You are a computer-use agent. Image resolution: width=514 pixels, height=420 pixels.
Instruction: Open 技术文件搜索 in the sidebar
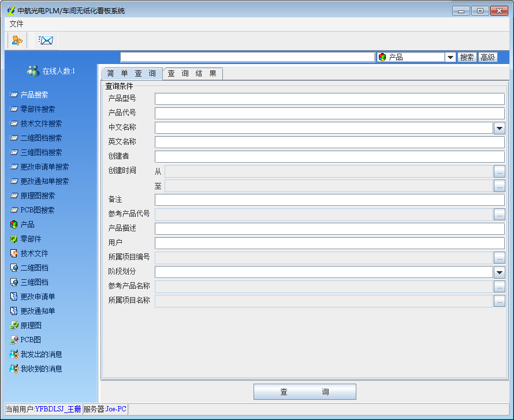[x=36, y=123]
